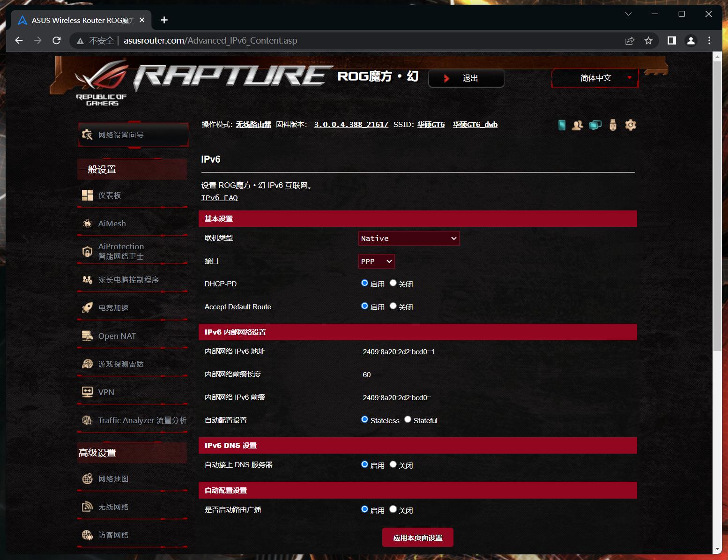Image resolution: width=728 pixels, height=560 pixels.
Task: Select 启用 for 自动接上 DNS 服务器
Action: point(364,464)
